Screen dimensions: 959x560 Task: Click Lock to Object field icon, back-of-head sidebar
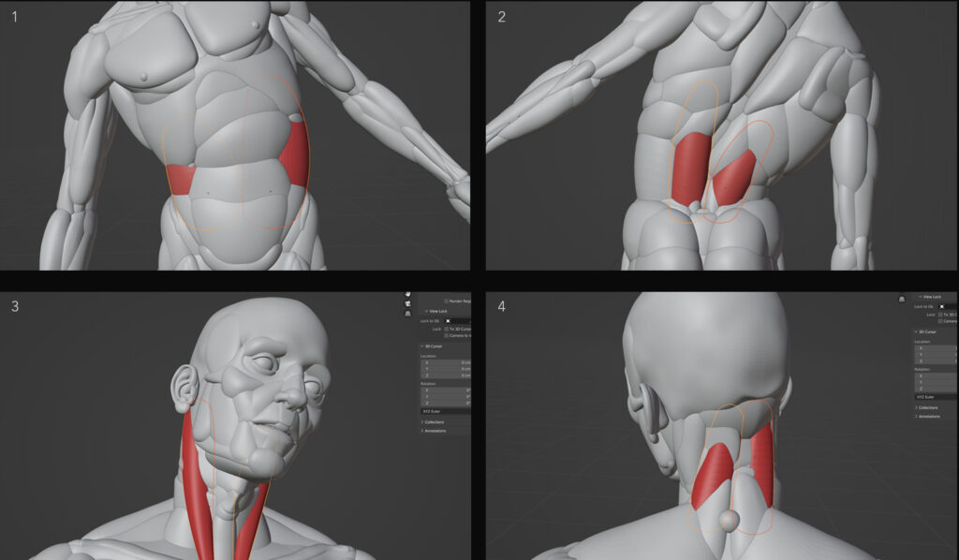(942, 306)
